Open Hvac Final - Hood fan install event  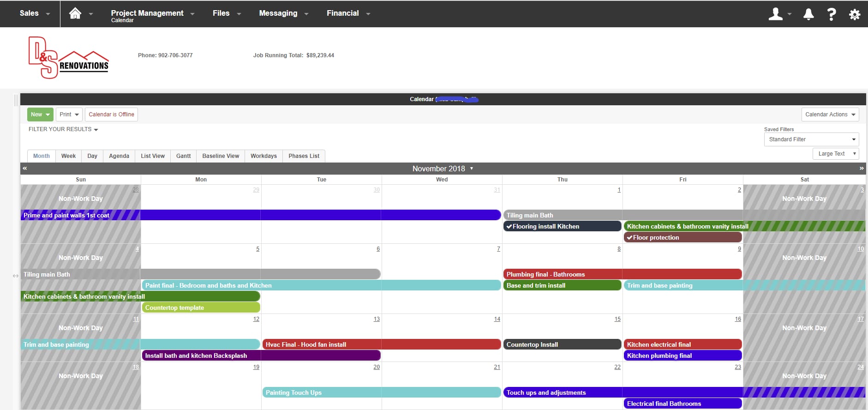pos(382,344)
